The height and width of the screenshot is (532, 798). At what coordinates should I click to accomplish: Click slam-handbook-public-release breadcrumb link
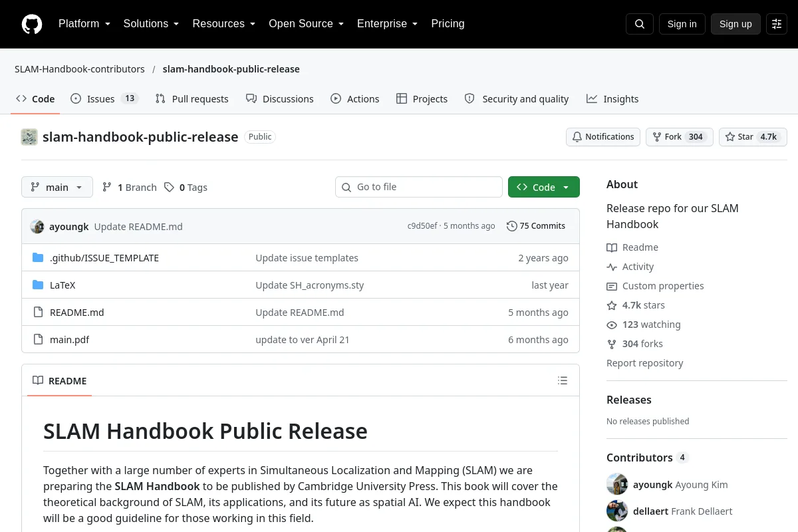(231, 69)
